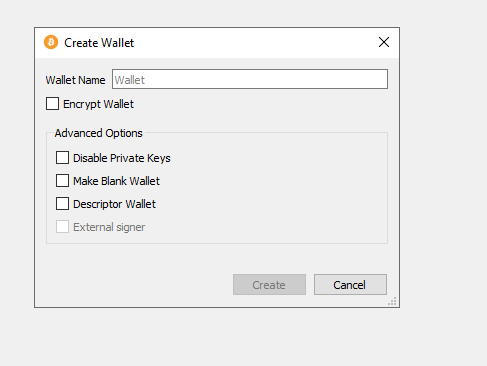Click the Disable Private Keys label text
The width and height of the screenshot is (487, 366).
click(122, 158)
